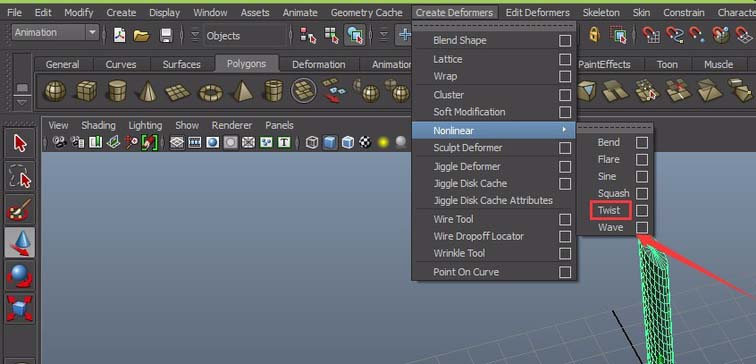Expand the Nonlinear submenu arrow

coord(563,130)
